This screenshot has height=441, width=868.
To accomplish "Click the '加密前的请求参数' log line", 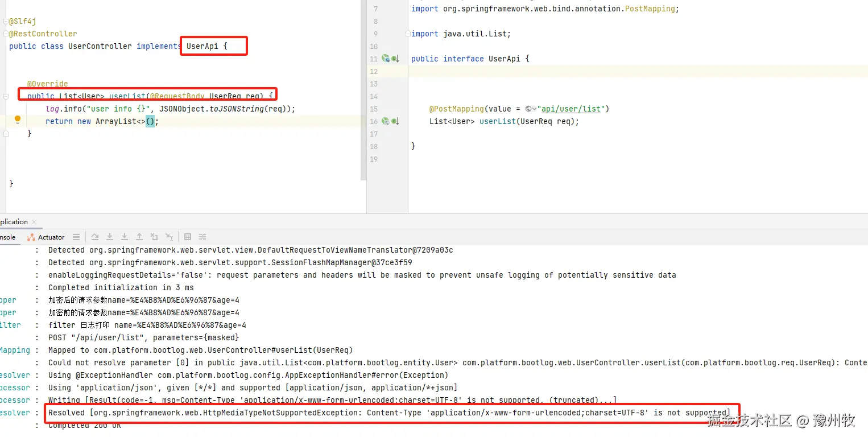I will point(144,312).
